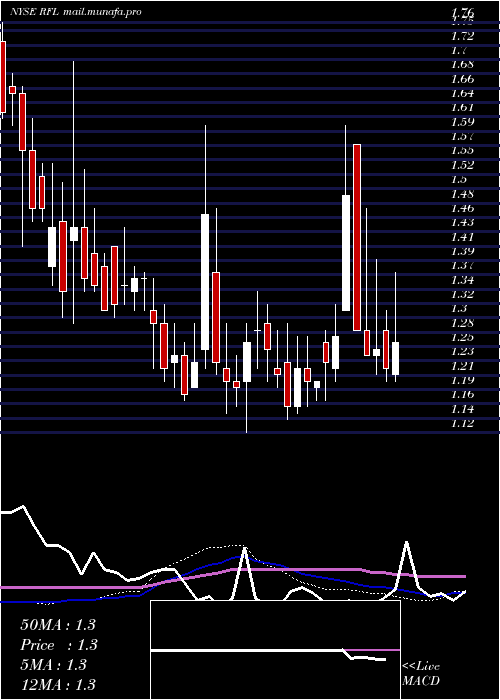
Task: Pick the 1.61 price axis value
Action: point(462,107)
